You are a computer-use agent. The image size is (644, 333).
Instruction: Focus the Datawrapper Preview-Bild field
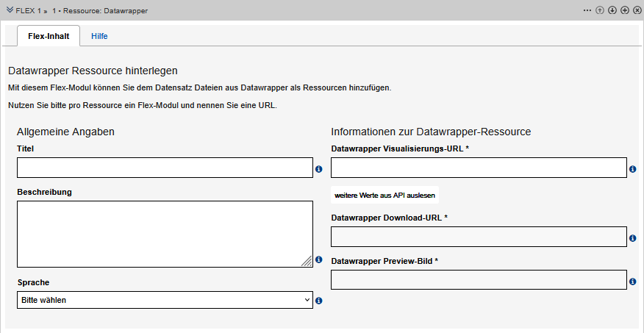tap(479, 279)
